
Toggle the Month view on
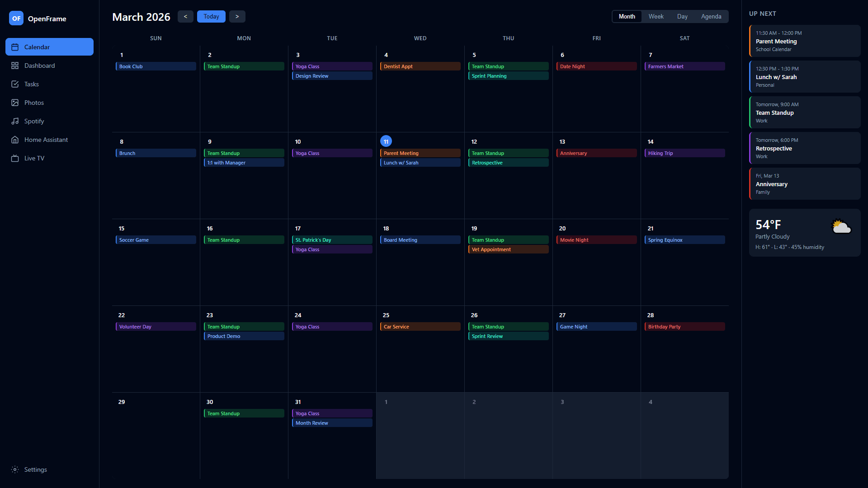(627, 16)
